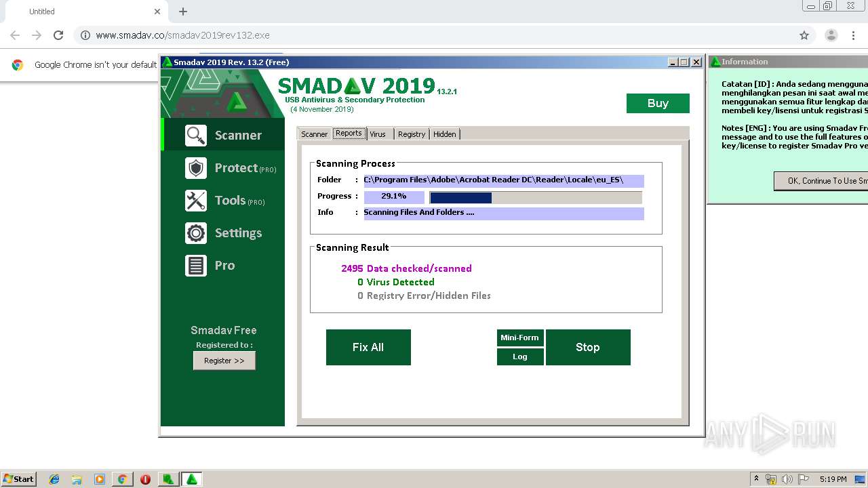Click the Chrome address bar URL
The image size is (868, 488).
coord(182,35)
